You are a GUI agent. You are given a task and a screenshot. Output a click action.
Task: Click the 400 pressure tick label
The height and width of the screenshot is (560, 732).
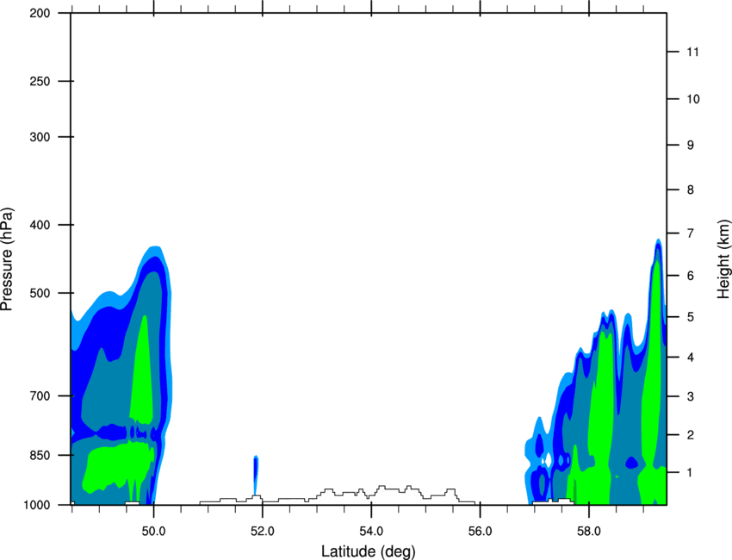pos(40,225)
